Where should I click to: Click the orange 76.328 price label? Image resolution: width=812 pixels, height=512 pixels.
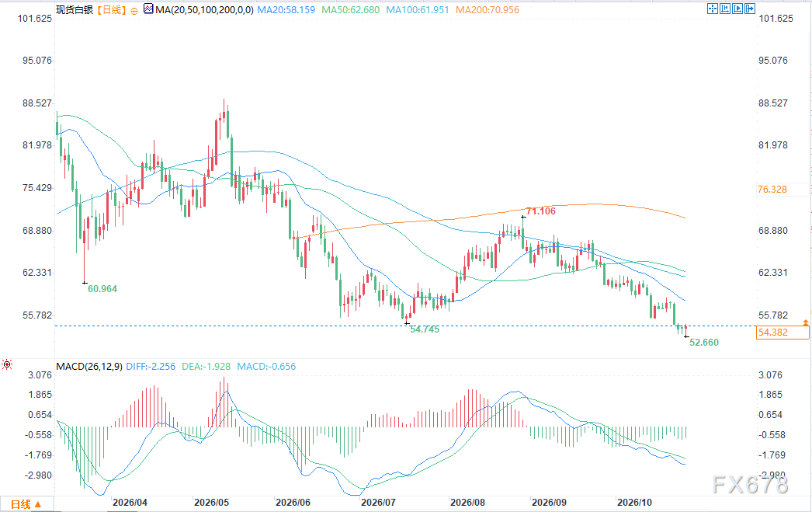(772, 189)
